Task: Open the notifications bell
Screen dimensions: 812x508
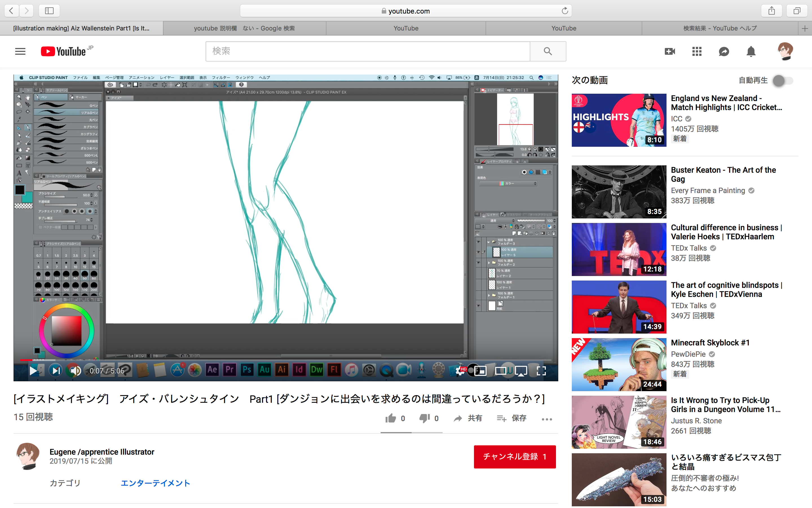Action: pos(751,51)
